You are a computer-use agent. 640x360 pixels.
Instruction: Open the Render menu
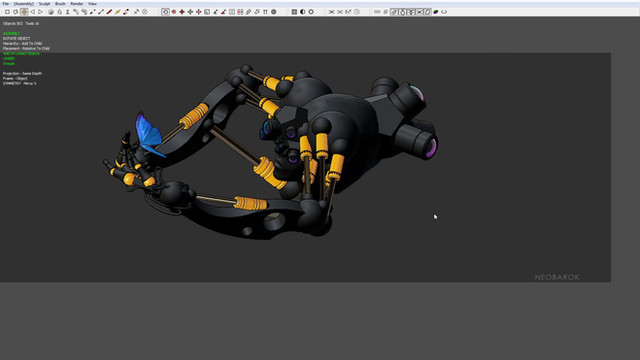[77, 4]
